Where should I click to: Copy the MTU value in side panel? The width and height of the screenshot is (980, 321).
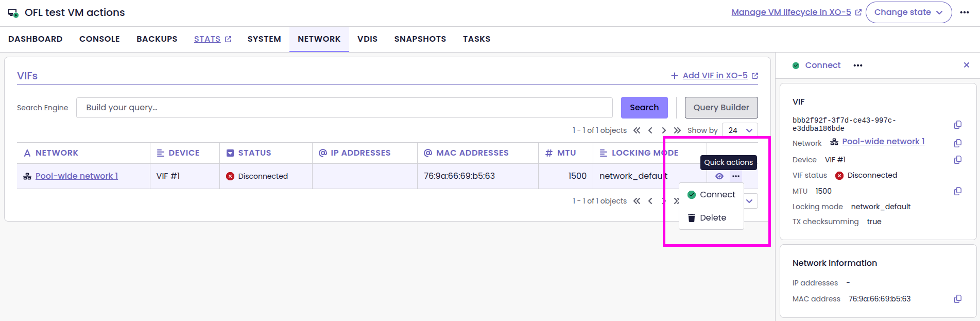click(x=957, y=191)
